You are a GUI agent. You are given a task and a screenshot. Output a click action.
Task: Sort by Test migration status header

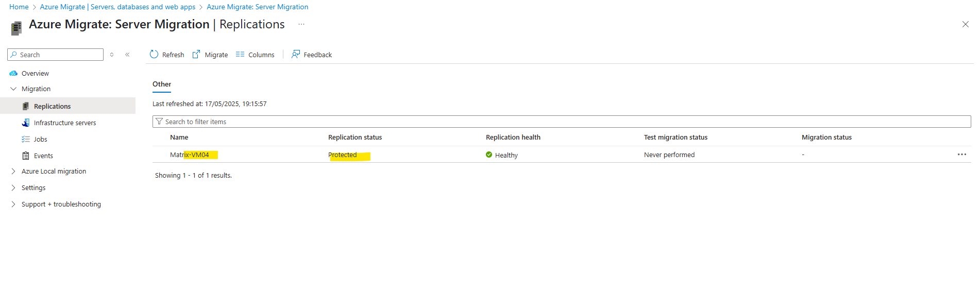coord(675,137)
